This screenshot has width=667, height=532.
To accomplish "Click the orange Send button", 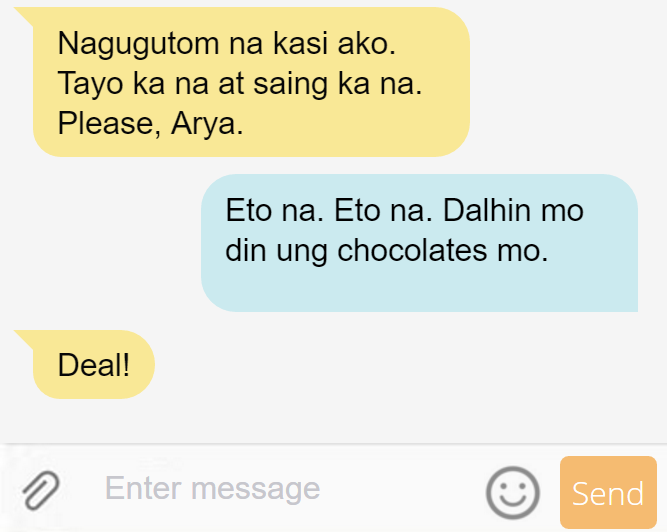I will pyautogui.click(x=608, y=492).
